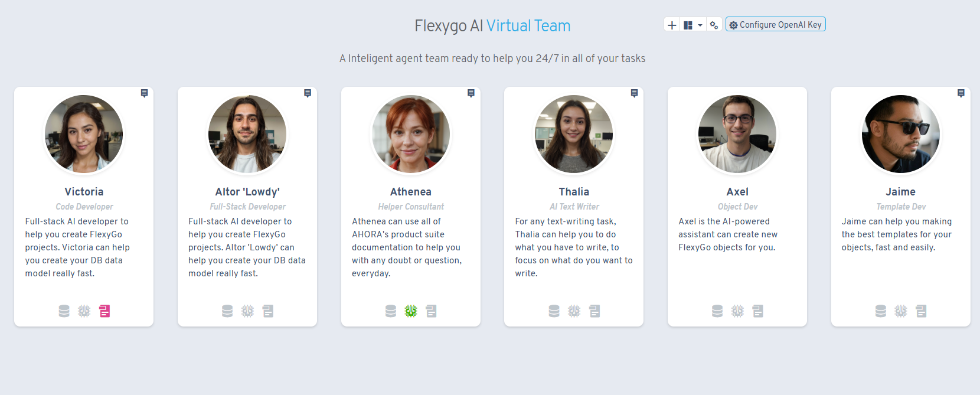Click the name 'Thalia'
The width and height of the screenshot is (980, 395).
(x=574, y=192)
